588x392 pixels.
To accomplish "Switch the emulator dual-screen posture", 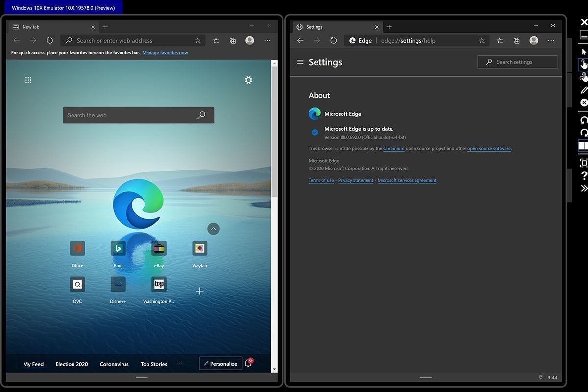I will coord(583,146).
